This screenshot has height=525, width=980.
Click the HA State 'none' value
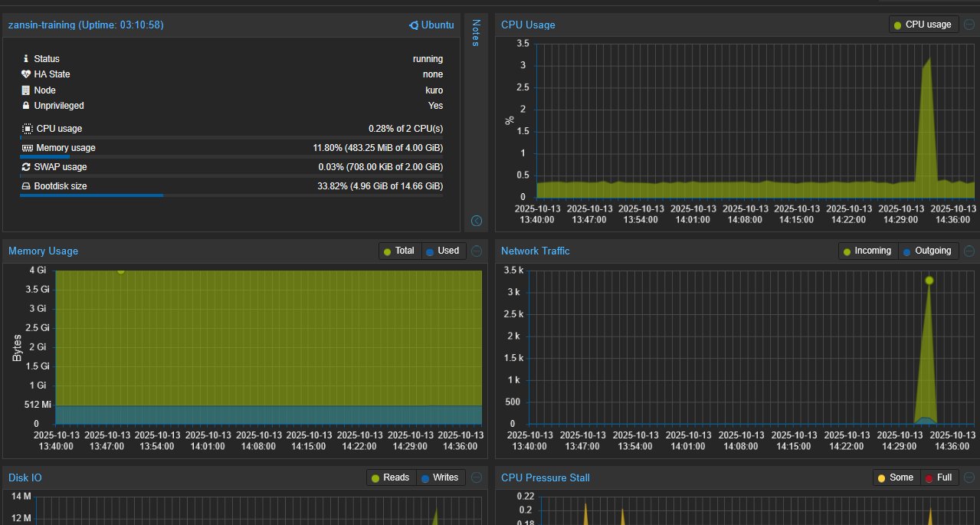point(433,74)
